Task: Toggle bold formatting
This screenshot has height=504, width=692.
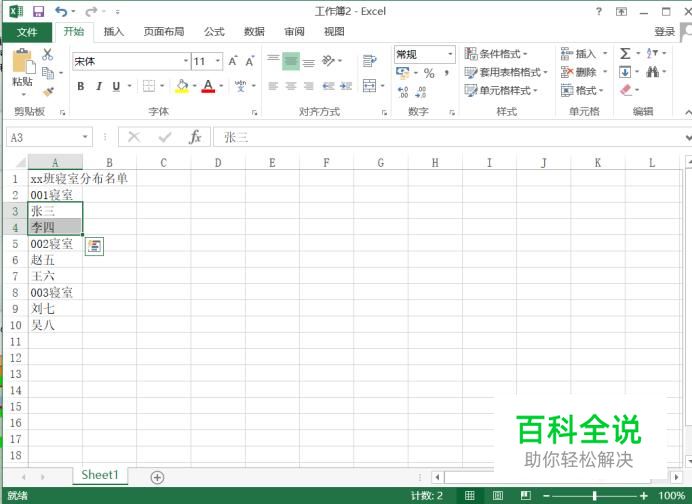Action: point(80,86)
